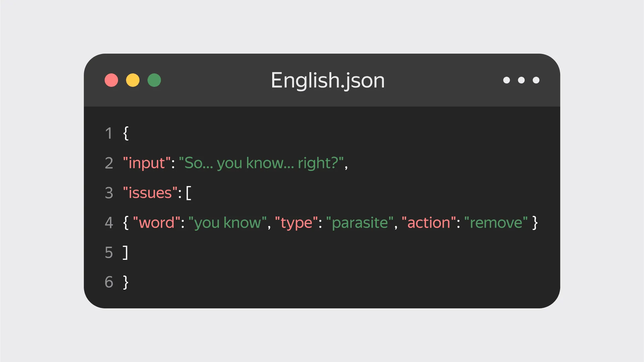This screenshot has width=644, height=362.
Task: Click the yellow minimize dot
Action: (x=133, y=80)
